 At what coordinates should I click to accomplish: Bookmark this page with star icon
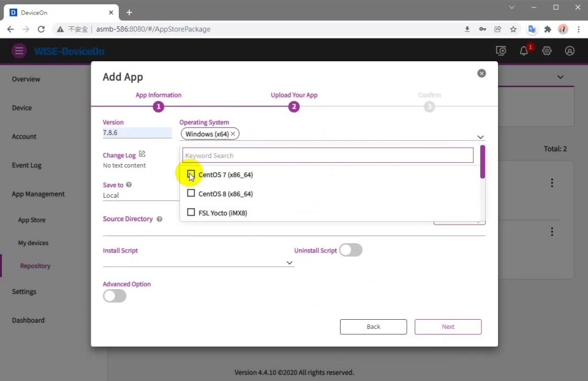tap(513, 29)
